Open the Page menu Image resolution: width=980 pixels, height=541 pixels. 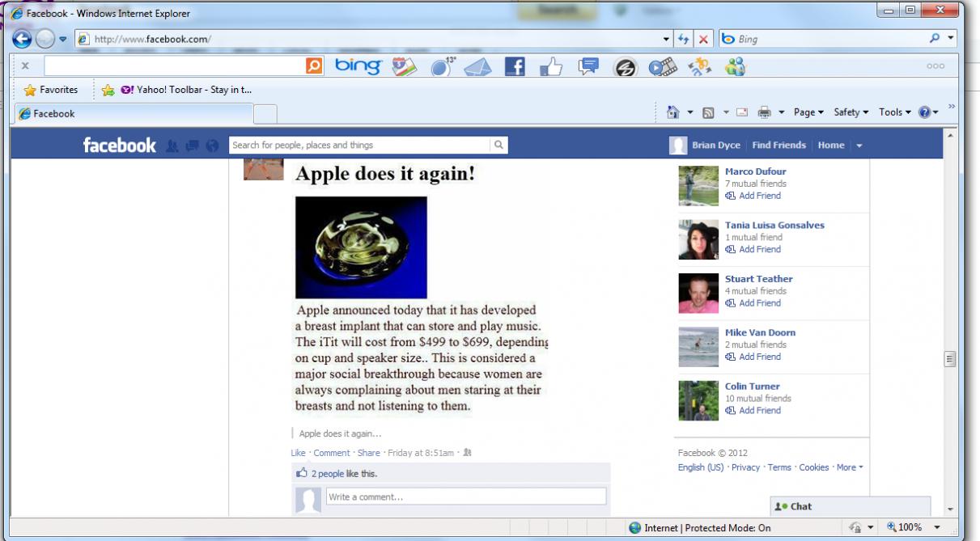[808, 112]
